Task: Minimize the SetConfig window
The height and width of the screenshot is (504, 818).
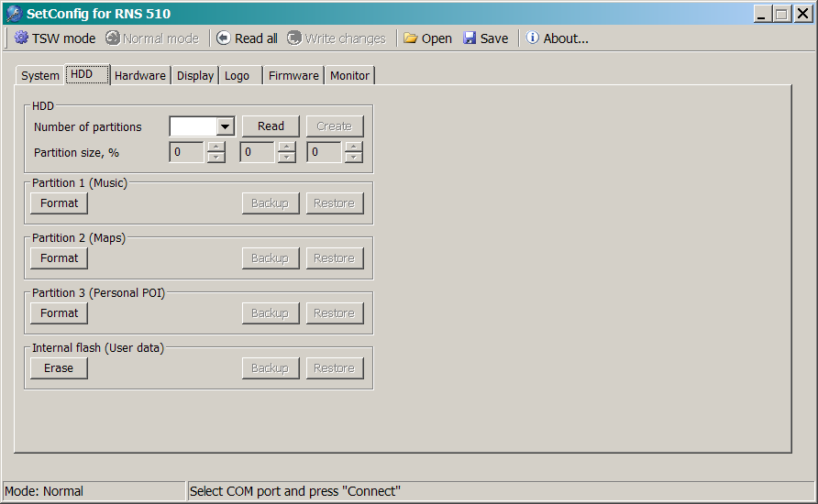Action: click(762, 14)
